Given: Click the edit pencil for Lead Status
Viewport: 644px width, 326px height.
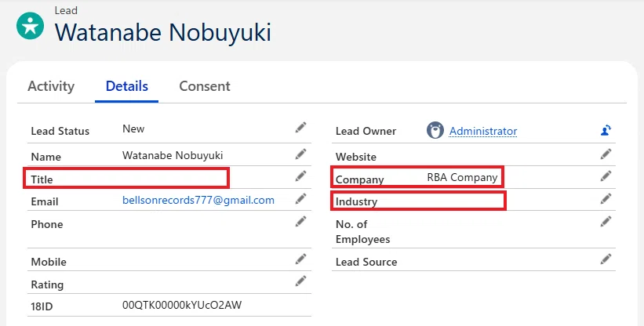Looking at the screenshot, I should click(x=300, y=128).
